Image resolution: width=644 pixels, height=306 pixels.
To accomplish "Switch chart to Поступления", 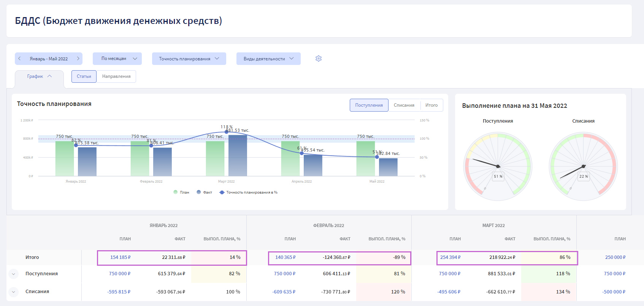I will 369,105.
